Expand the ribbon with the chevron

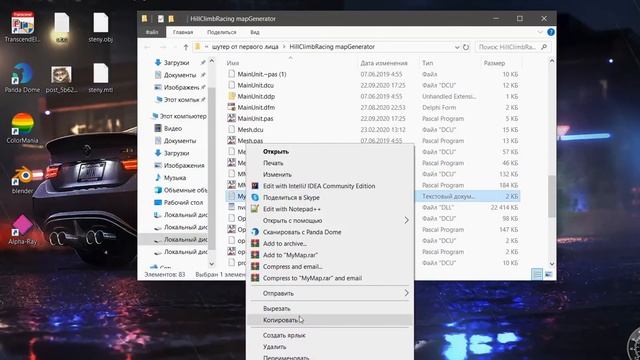[x=540, y=32]
